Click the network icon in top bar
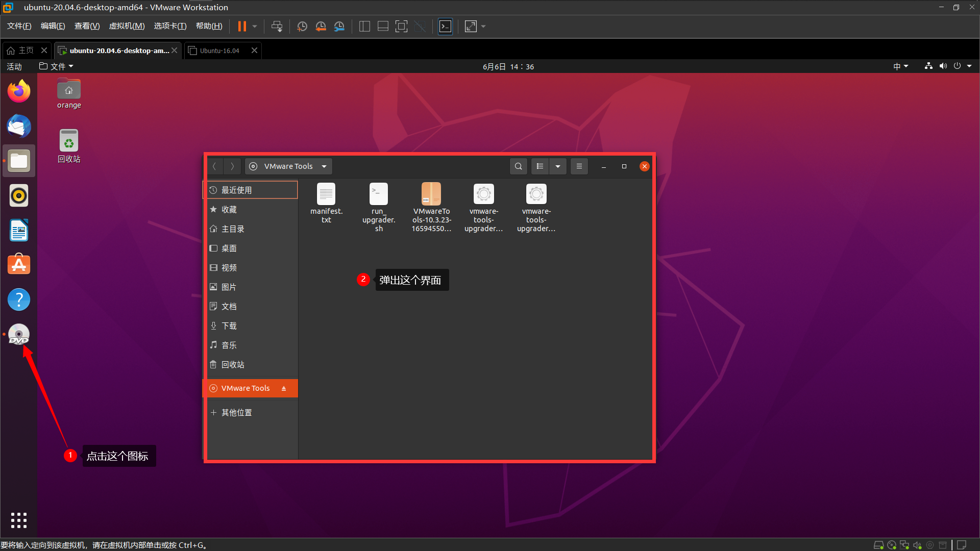The image size is (980, 551). 928,66
